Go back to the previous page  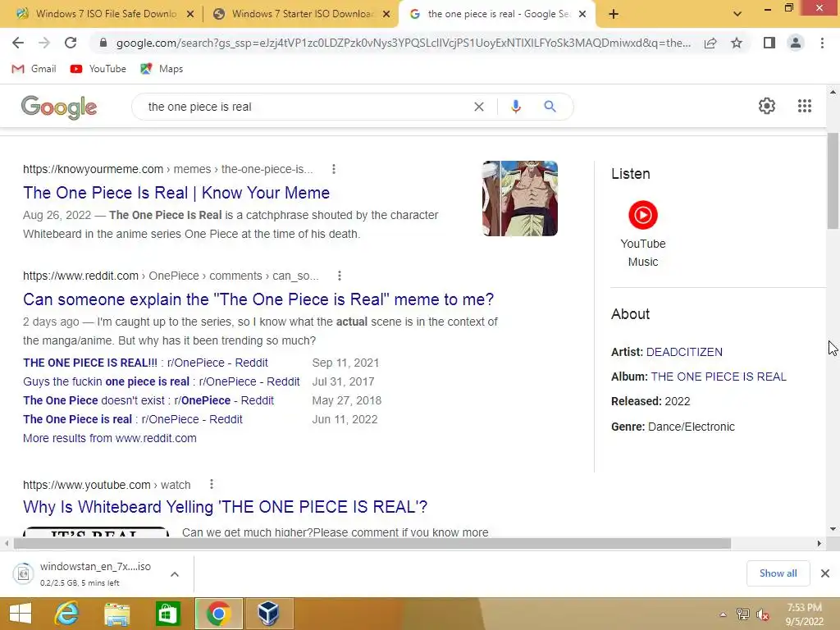click(18, 43)
